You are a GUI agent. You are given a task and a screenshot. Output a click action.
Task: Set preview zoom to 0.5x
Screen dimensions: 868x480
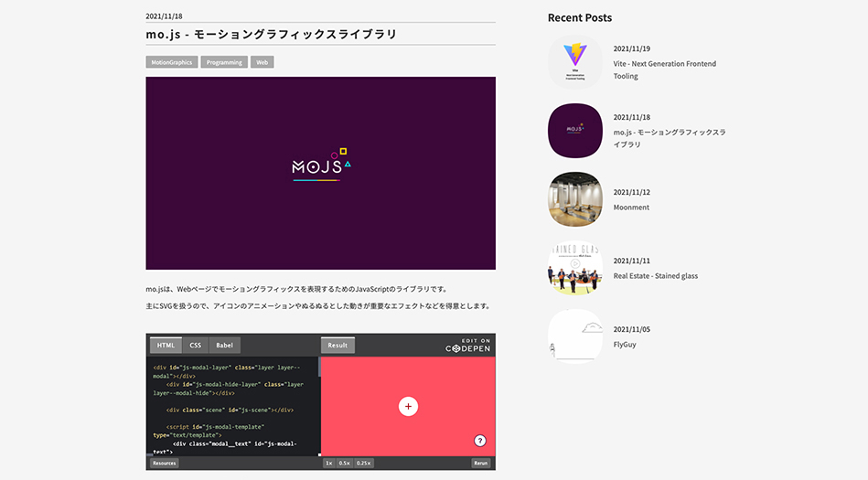point(344,464)
